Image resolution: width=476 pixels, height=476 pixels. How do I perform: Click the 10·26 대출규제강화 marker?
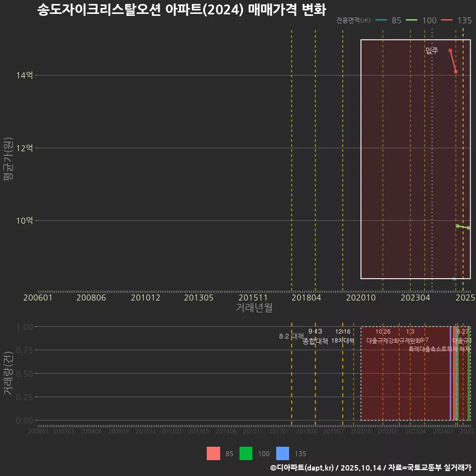382,336
